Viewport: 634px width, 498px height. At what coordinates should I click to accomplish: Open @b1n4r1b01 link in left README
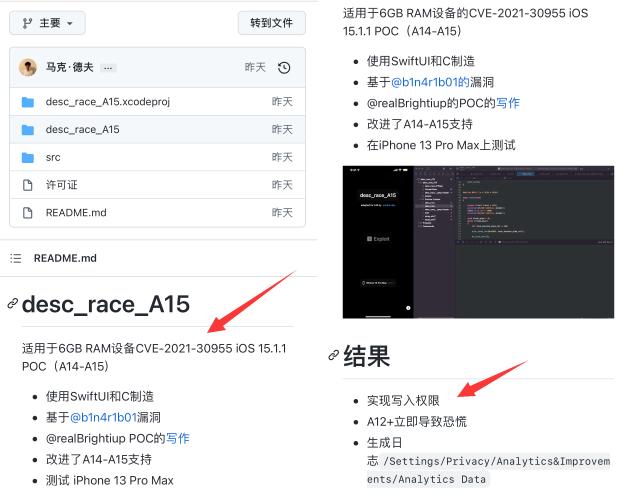coord(104,418)
